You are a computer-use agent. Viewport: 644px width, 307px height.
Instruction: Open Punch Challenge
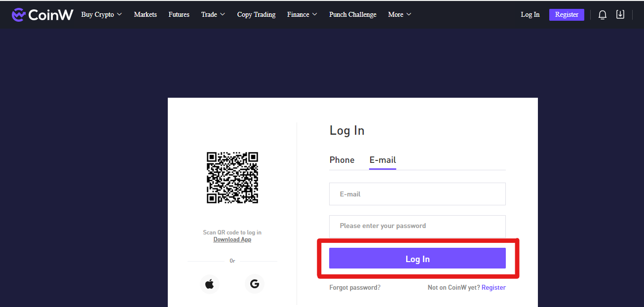[x=353, y=14]
